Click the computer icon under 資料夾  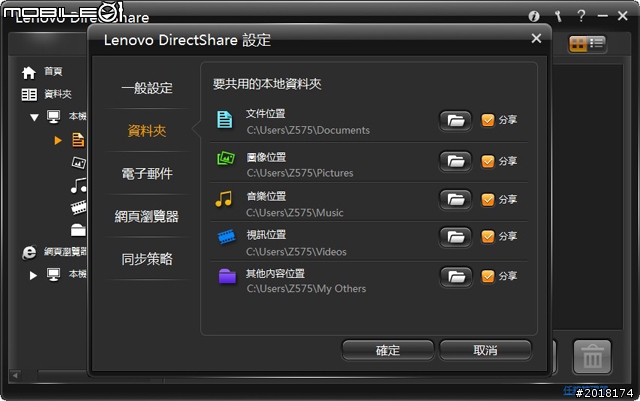click(53, 117)
